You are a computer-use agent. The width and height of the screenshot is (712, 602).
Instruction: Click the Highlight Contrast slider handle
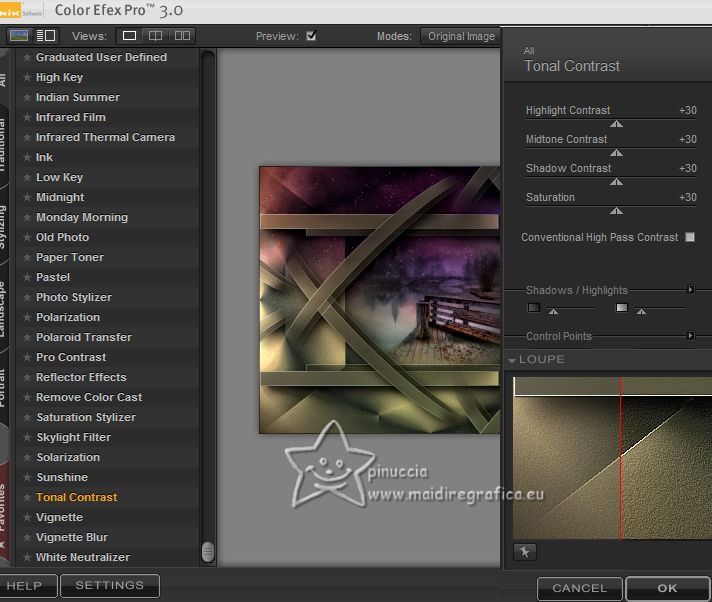coord(616,123)
